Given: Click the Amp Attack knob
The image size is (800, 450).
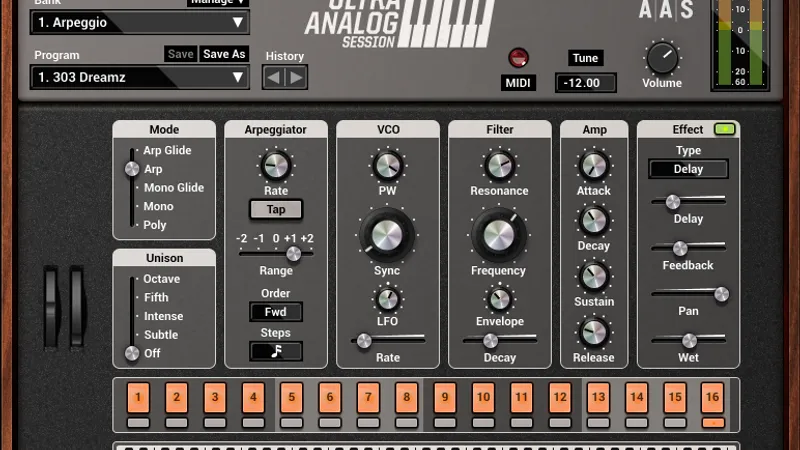Looking at the screenshot, I should pyautogui.click(x=593, y=165).
